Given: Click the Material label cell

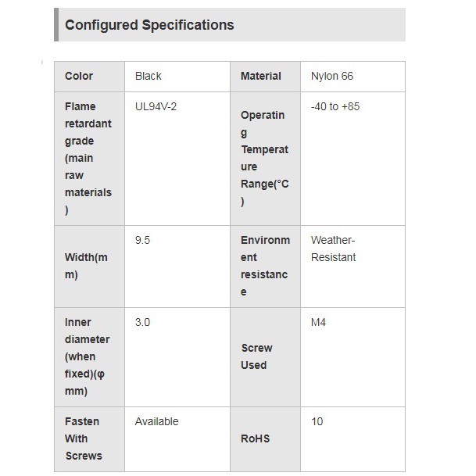Looking at the screenshot, I should [261, 76].
